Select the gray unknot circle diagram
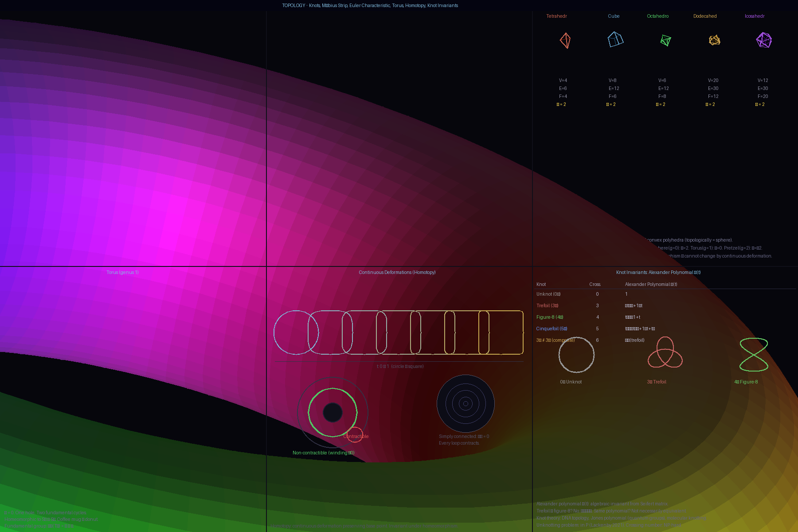The image size is (798, 532). (x=576, y=355)
